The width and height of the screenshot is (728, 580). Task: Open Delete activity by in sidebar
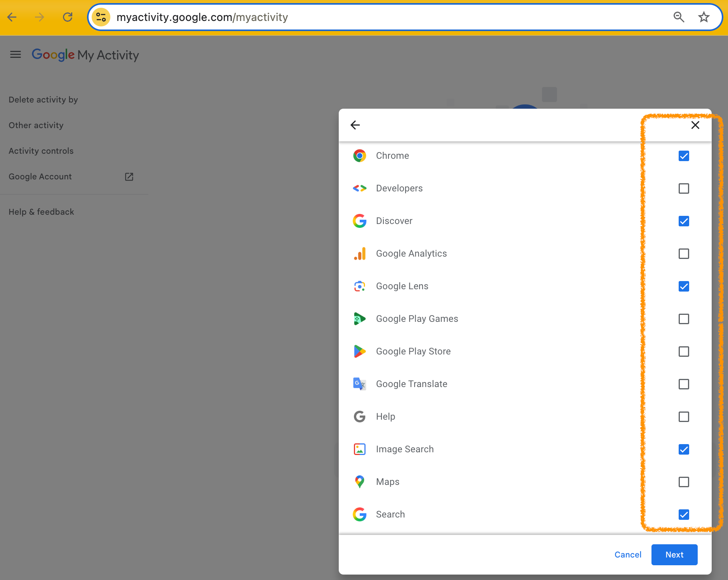(43, 100)
